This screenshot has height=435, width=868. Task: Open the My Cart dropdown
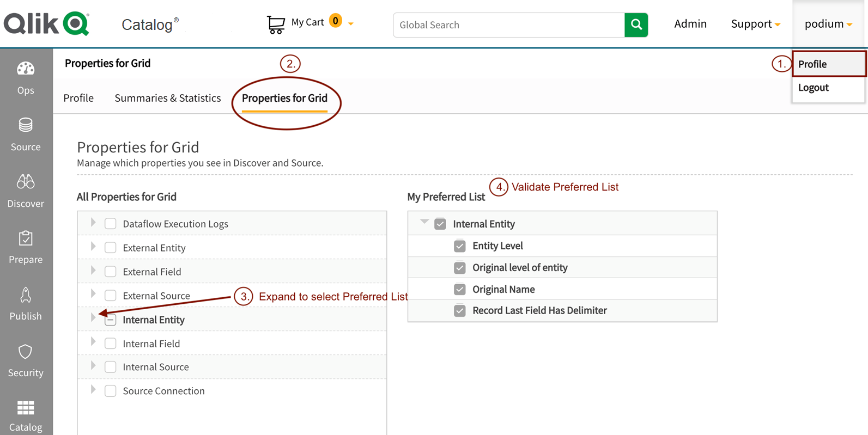[351, 23]
